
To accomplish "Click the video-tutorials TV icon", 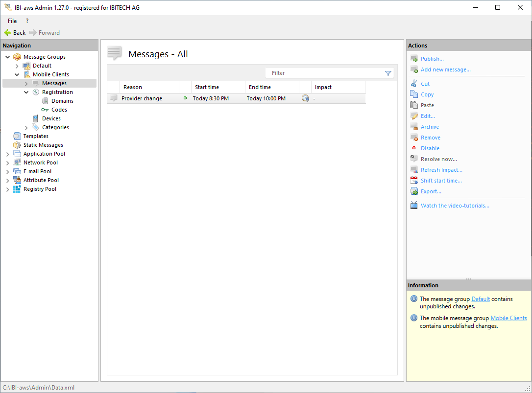I will (414, 206).
